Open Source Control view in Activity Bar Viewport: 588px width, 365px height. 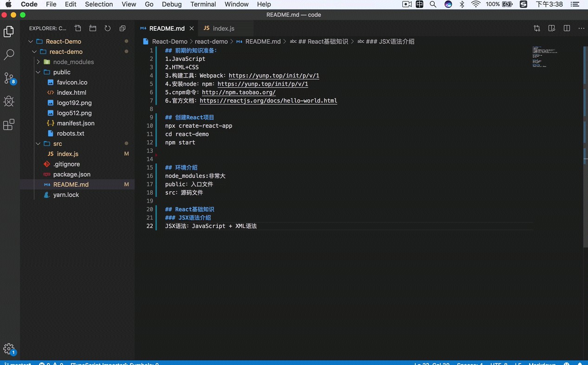9,78
